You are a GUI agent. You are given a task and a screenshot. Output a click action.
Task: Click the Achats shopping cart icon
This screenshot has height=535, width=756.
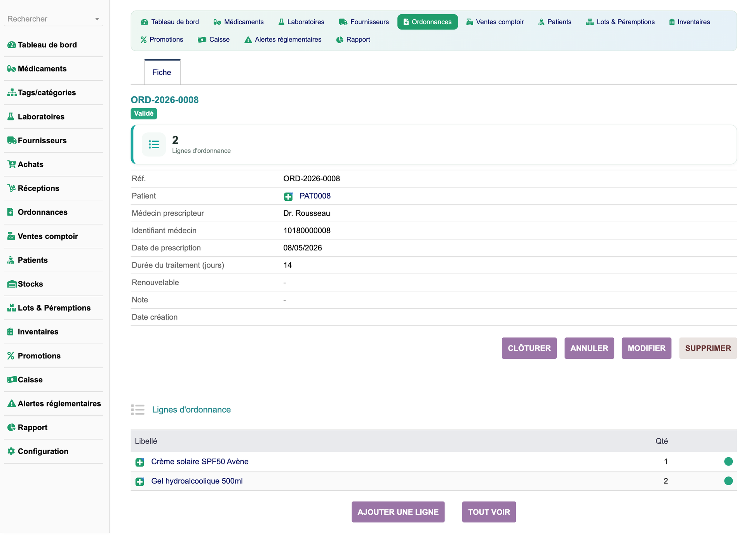[x=12, y=165]
